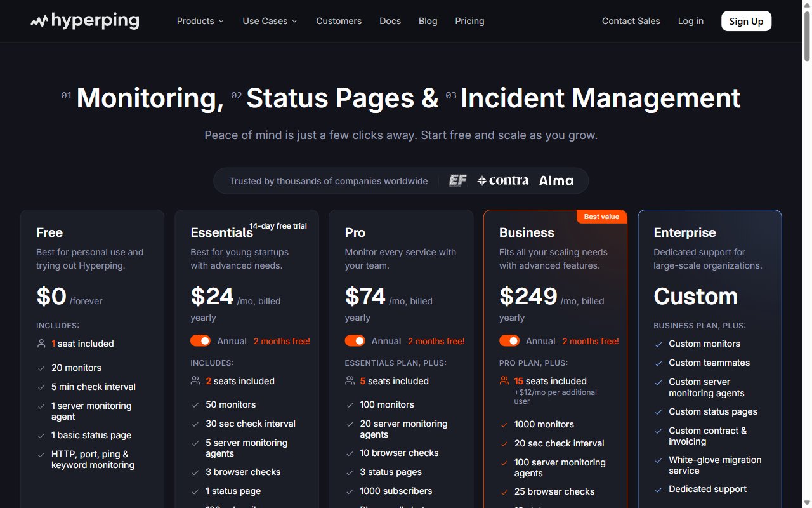
Task: Click "1000 subscribers" in Pro plan
Action: [396, 491]
